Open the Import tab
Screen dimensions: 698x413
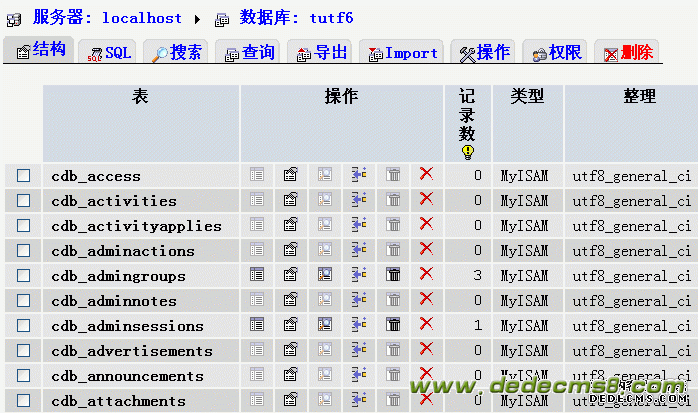(400, 53)
